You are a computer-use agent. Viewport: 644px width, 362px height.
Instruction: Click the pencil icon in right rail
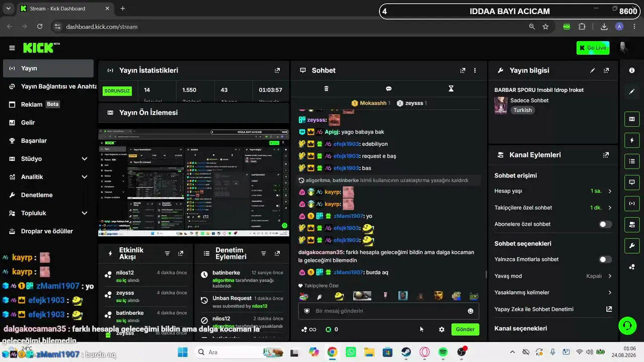tap(632, 92)
